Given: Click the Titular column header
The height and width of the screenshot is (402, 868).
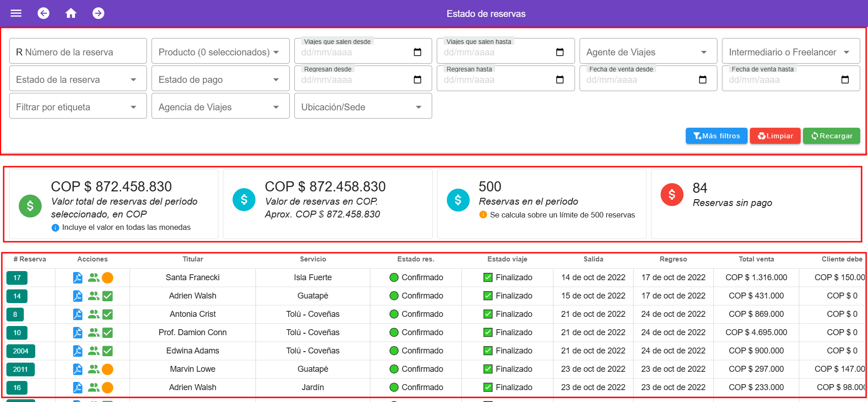Looking at the screenshot, I should click(193, 259).
